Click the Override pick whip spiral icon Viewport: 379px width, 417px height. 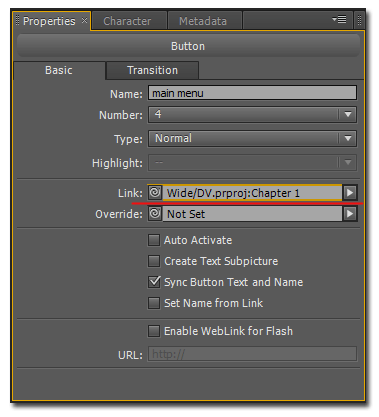(x=155, y=214)
